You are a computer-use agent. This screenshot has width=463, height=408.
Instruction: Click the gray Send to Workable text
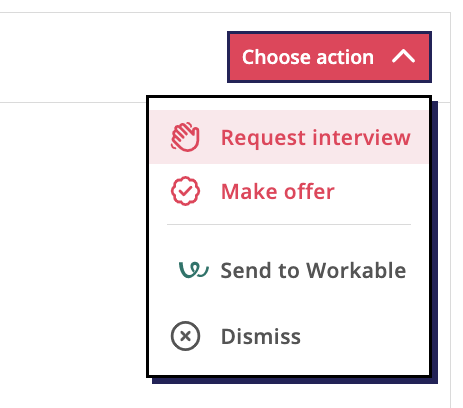(x=313, y=270)
